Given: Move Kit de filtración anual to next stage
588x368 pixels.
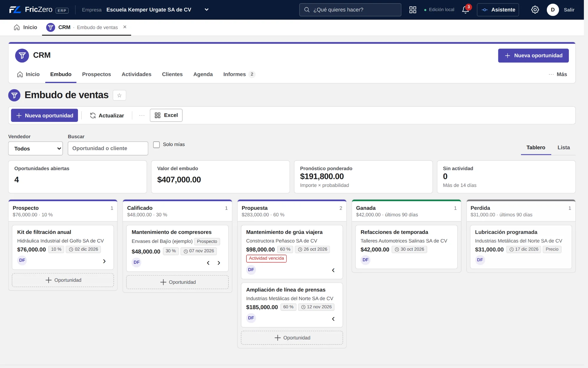Looking at the screenshot, I should 104,261.
